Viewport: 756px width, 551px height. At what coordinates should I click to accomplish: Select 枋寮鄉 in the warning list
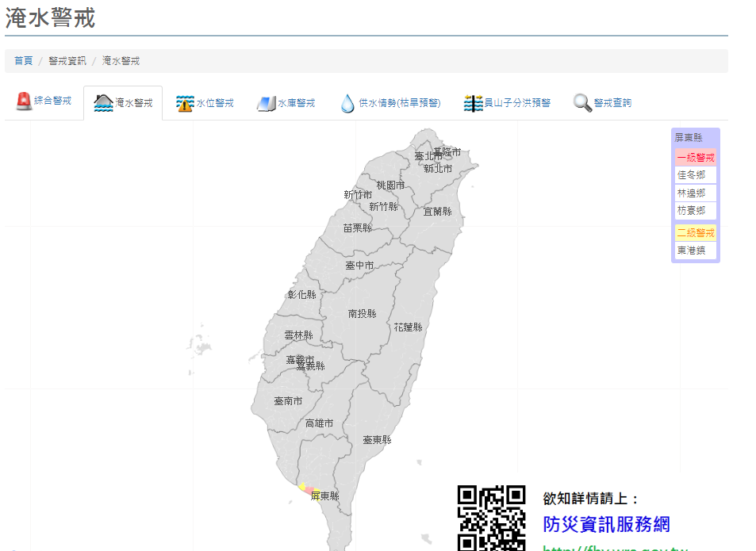coord(695,210)
